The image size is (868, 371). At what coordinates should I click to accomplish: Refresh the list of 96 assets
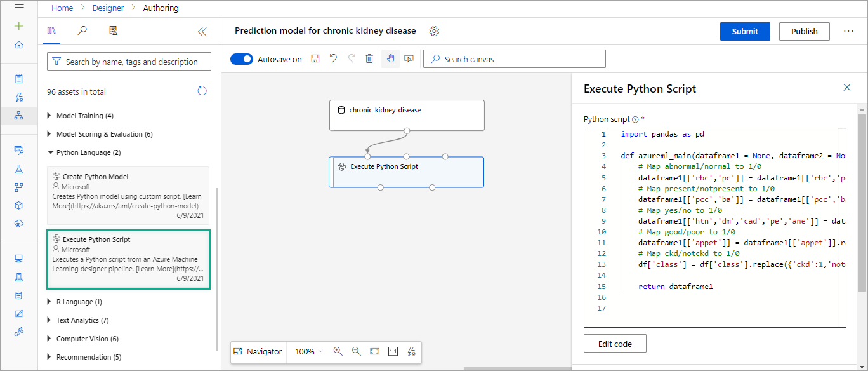coord(202,91)
